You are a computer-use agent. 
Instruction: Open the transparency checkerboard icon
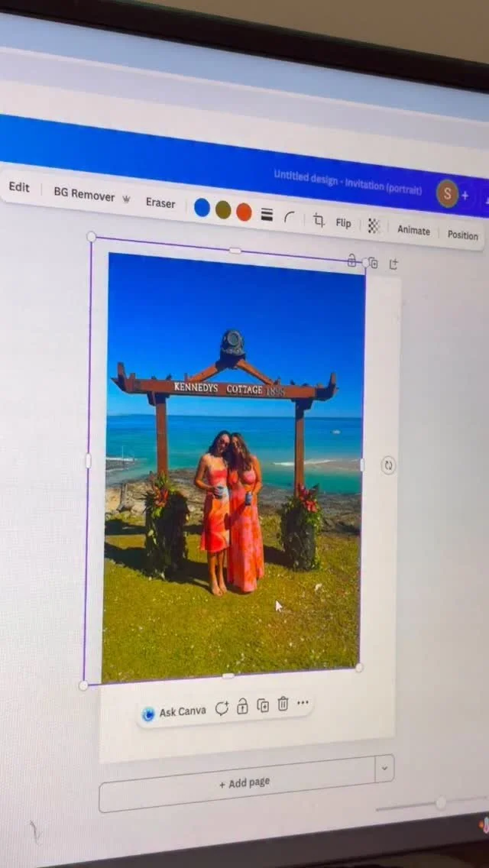374,226
